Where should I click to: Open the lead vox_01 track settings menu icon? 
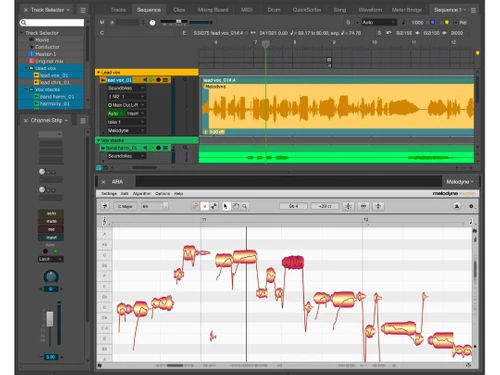coord(165,80)
